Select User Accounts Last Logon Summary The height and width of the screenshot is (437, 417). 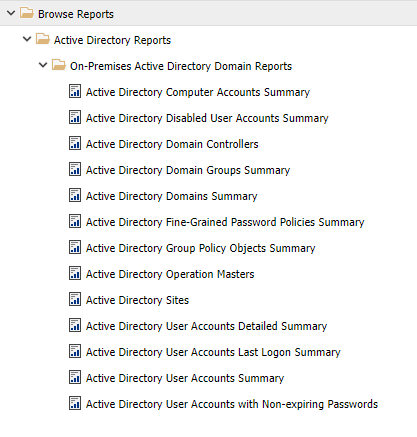coord(213,352)
